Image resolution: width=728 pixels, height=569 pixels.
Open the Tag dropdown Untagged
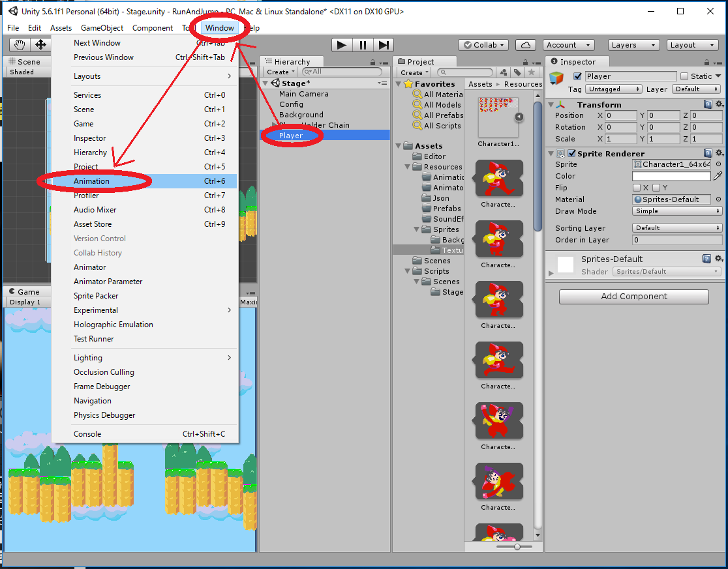pyautogui.click(x=613, y=89)
